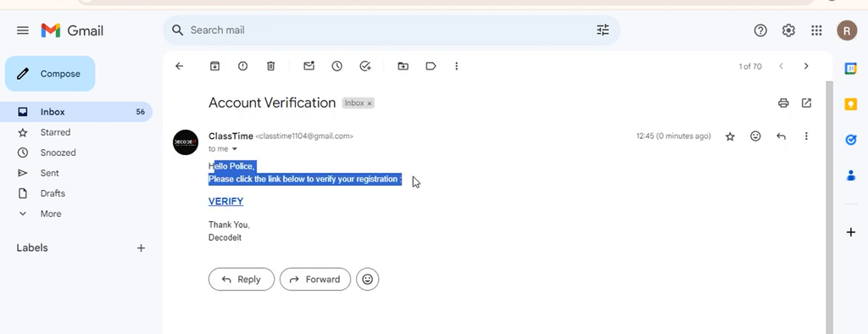Snooze this email with clock icon
This screenshot has height=334, width=868.
(337, 66)
